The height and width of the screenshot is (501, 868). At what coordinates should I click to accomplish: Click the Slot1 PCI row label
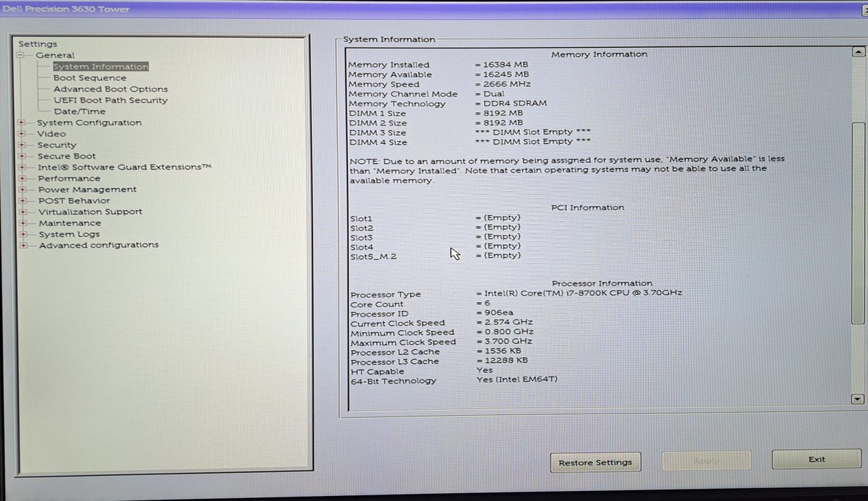click(x=362, y=218)
